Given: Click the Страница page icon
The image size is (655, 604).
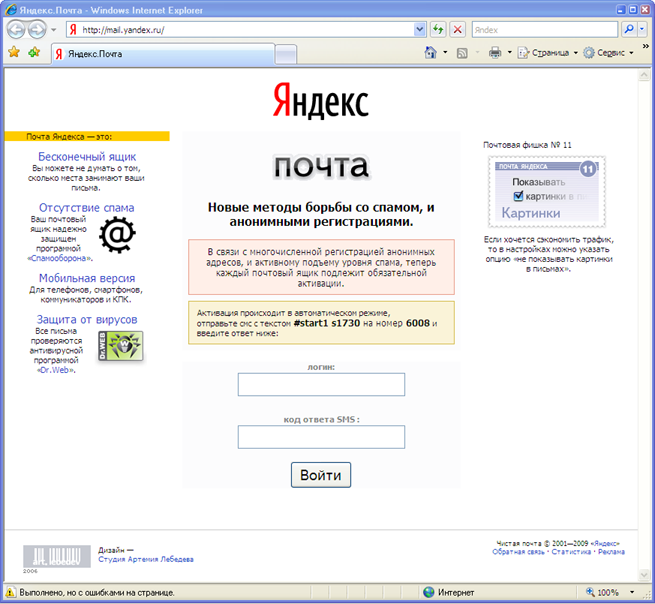Looking at the screenshot, I should (523, 53).
